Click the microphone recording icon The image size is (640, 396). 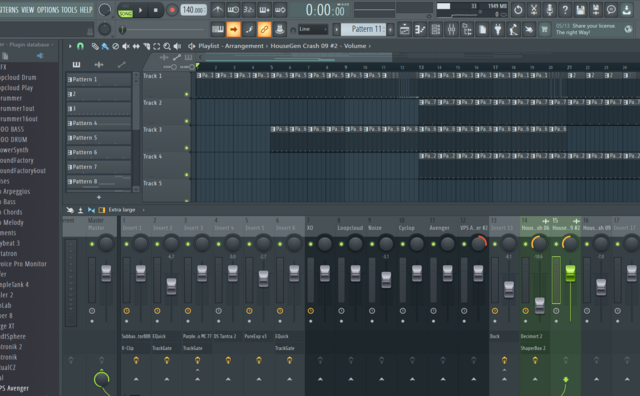point(549,10)
